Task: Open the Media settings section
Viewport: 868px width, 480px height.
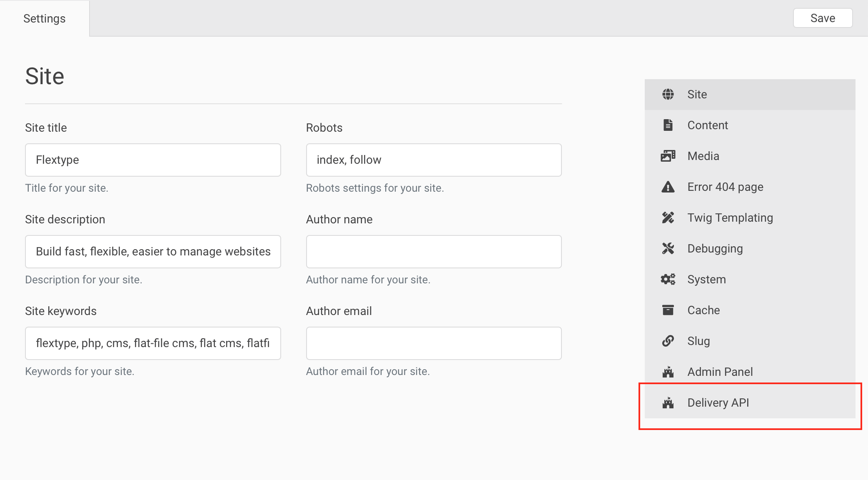Action: point(750,156)
